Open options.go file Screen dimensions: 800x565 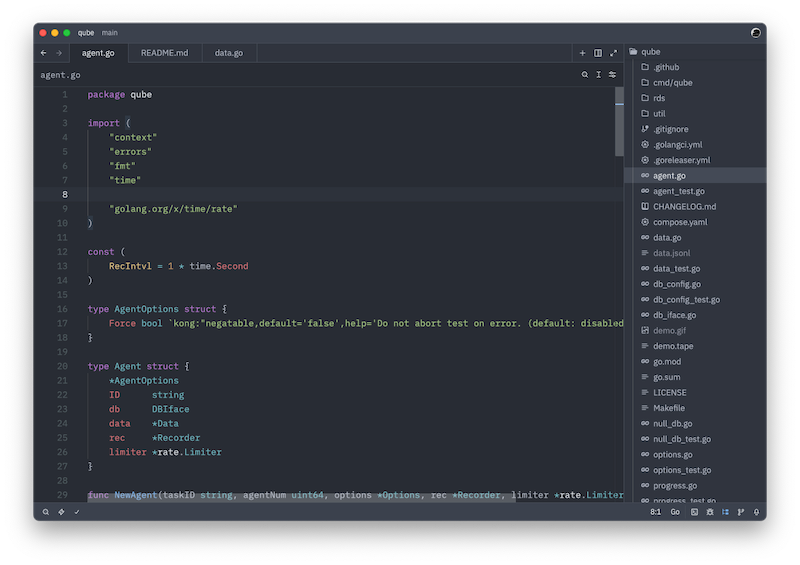pos(695,454)
